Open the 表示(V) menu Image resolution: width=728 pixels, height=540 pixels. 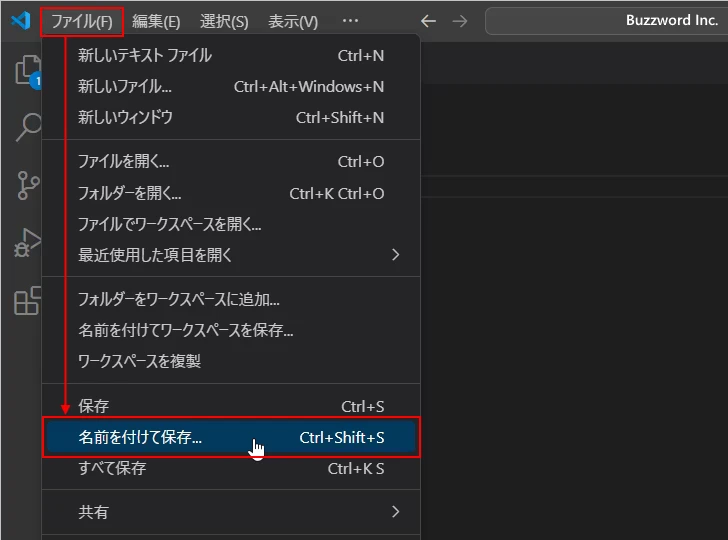point(293,21)
